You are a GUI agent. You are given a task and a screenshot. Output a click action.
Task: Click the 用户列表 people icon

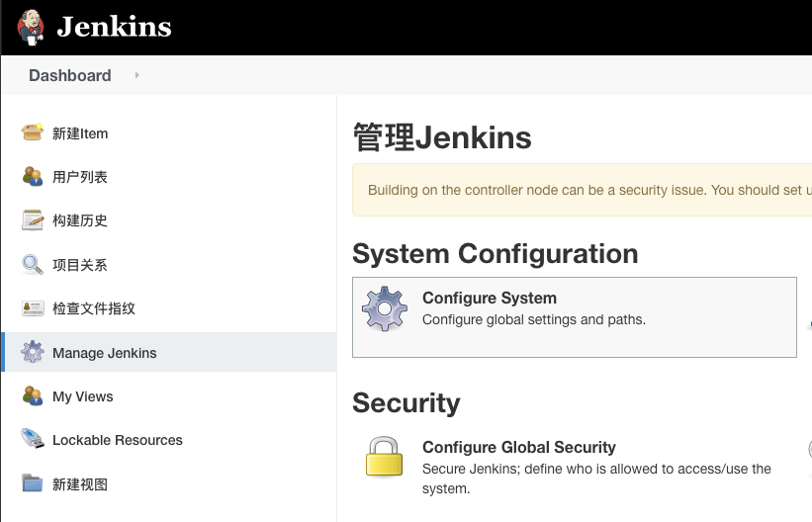32,176
